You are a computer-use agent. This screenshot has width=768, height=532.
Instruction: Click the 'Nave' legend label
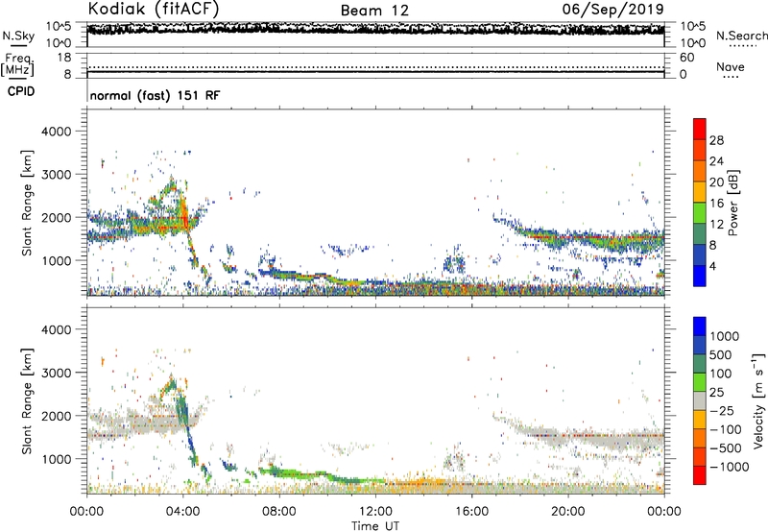coord(731,66)
